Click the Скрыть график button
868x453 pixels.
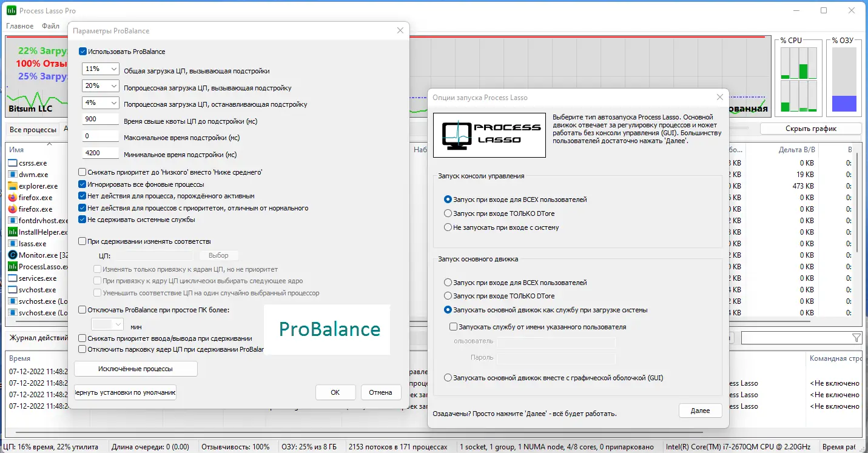coord(811,129)
